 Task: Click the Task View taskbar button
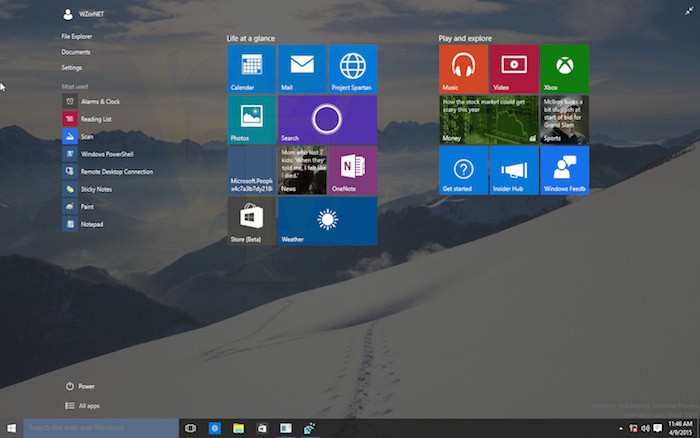click(x=190, y=428)
